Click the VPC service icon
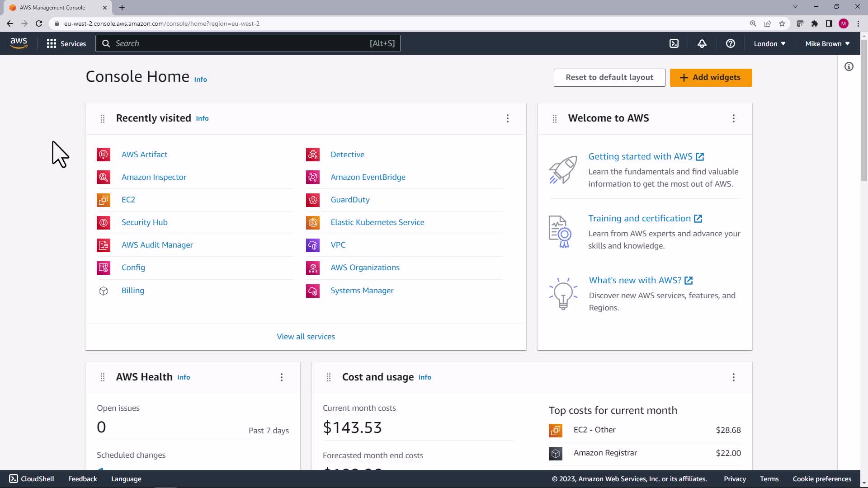Screen dimensions: 868x488 312,245
